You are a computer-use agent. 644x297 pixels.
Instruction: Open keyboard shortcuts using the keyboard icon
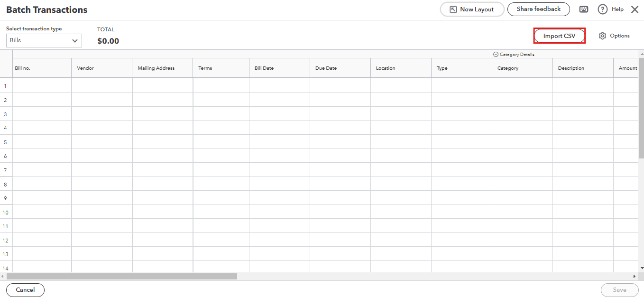(583, 9)
